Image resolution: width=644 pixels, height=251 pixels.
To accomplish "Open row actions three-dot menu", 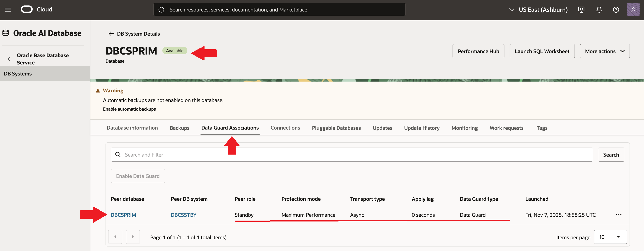I will (x=619, y=215).
